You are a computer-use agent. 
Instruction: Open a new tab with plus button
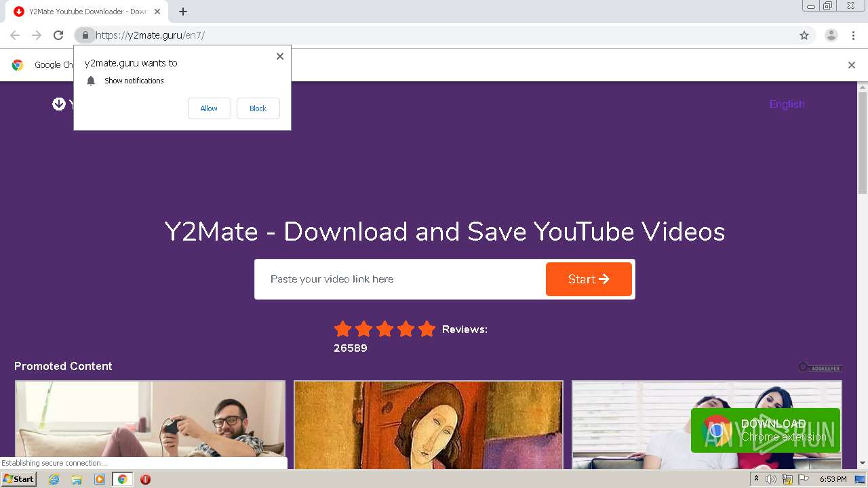click(x=183, y=12)
